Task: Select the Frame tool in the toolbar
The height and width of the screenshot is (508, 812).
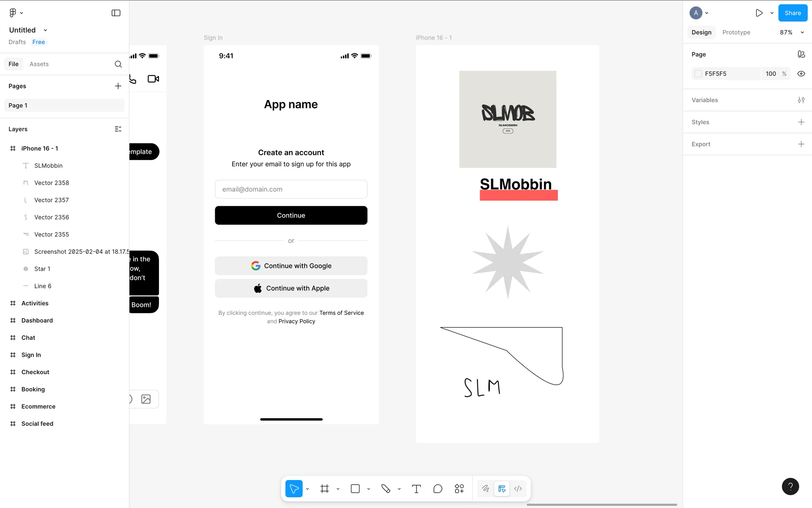Action: click(x=324, y=489)
